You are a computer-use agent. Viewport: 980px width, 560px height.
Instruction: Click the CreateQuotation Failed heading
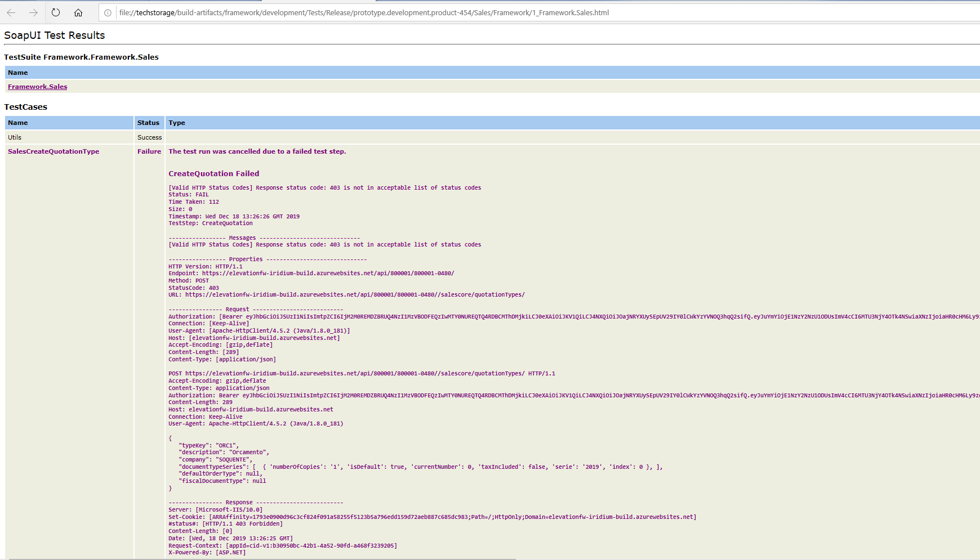pyautogui.click(x=214, y=174)
